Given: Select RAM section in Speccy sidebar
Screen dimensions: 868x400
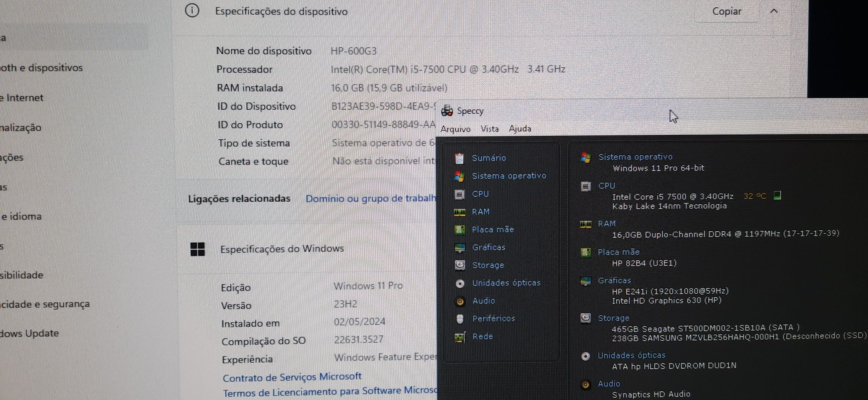Looking at the screenshot, I should pyautogui.click(x=481, y=212).
